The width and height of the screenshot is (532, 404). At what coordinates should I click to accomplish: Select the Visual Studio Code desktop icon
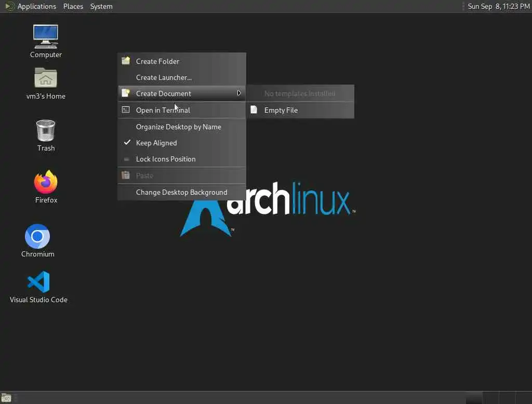pos(38,281)
